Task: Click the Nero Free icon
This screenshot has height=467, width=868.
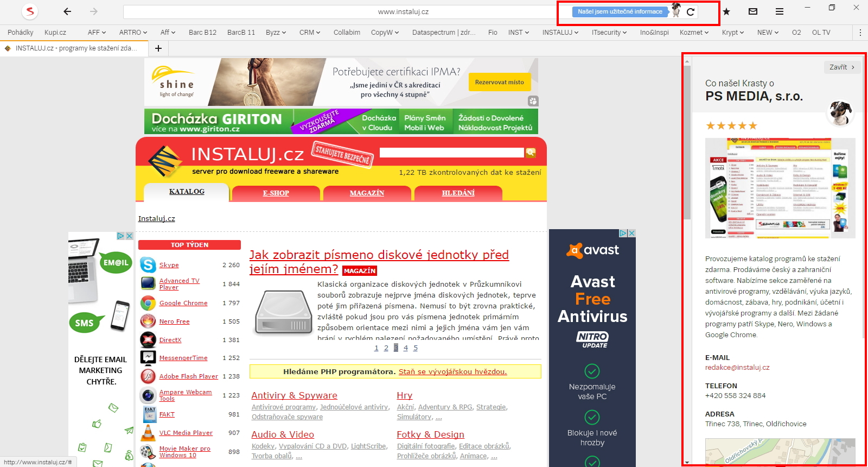Action: (148, 321)
